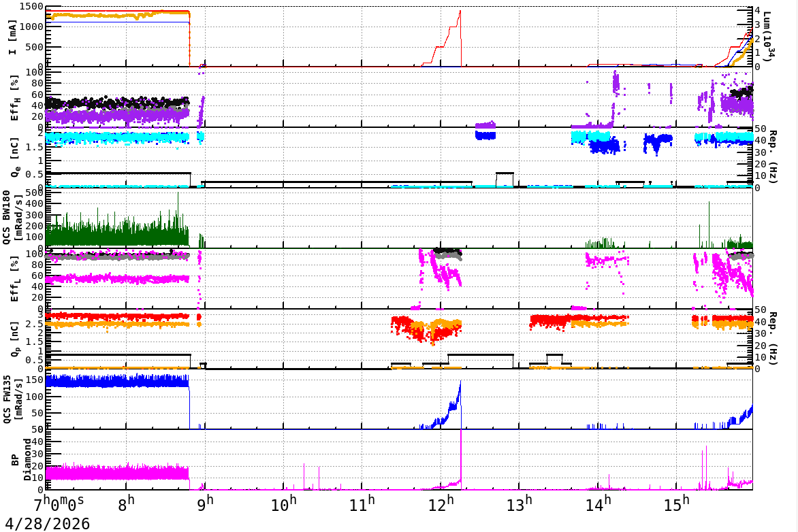Click the 10h time axis label
This screenshot has width=798, height=532.
(283, 504)
